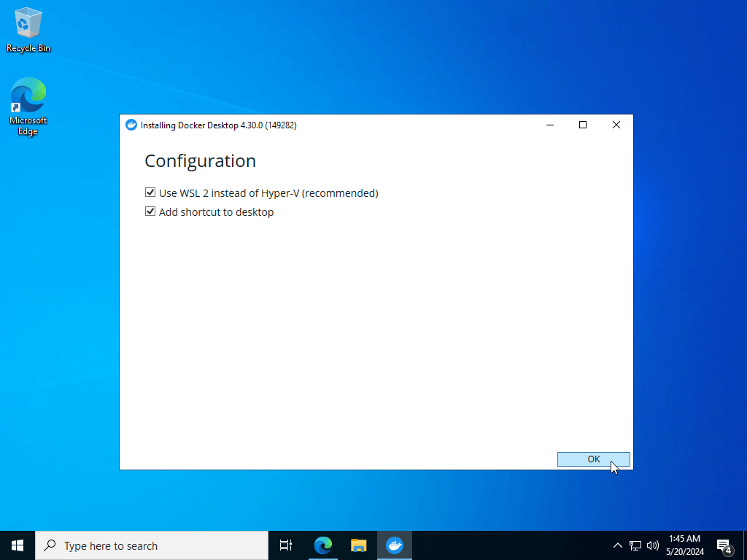The height and width of the screenshot is (560, 747).
Task: Open the notification center icon
Action: (724, 545)
